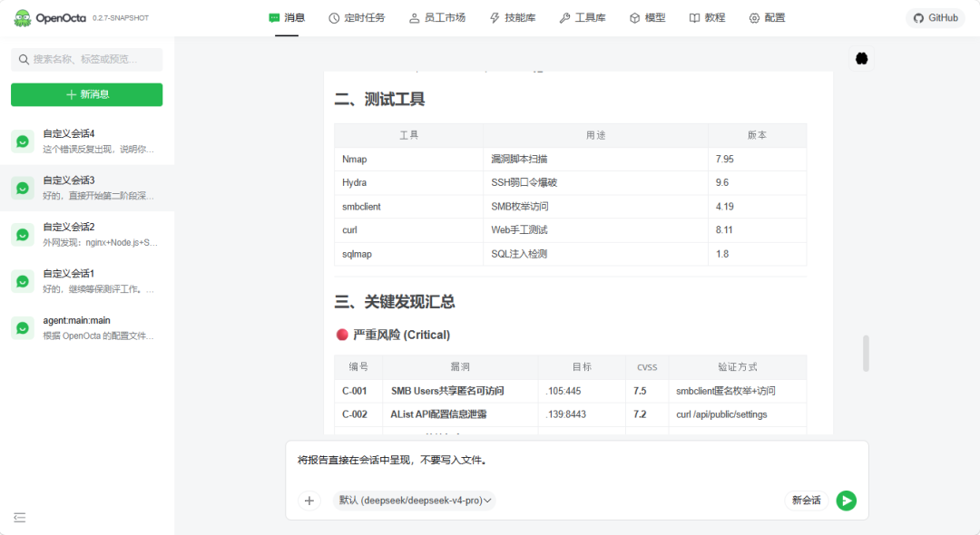The height and width of the screenshot is (535, 980).
Task: Start a 新会话 from the input bar
Action: coord(807,501)
